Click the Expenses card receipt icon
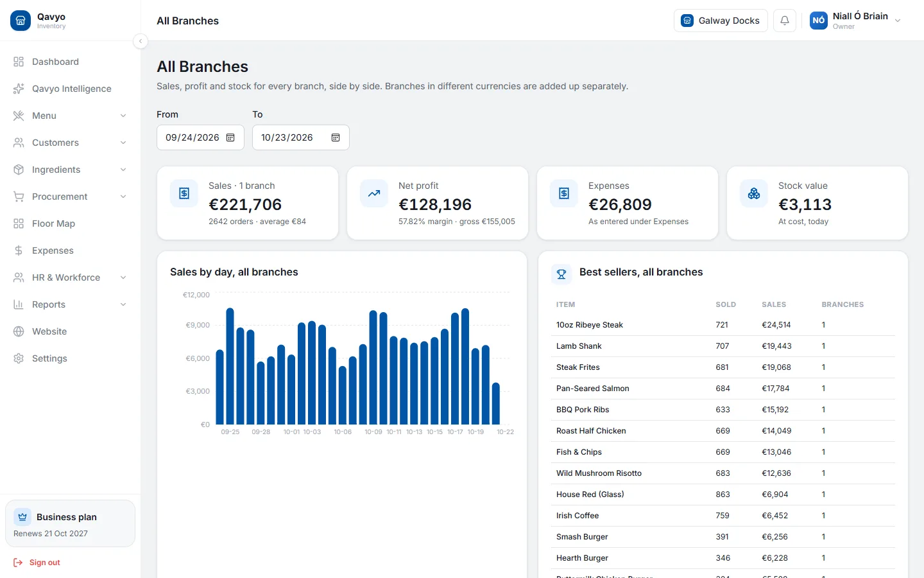This screenshot has width=924, height=578. pyautogui.click(x=564, y=193)
